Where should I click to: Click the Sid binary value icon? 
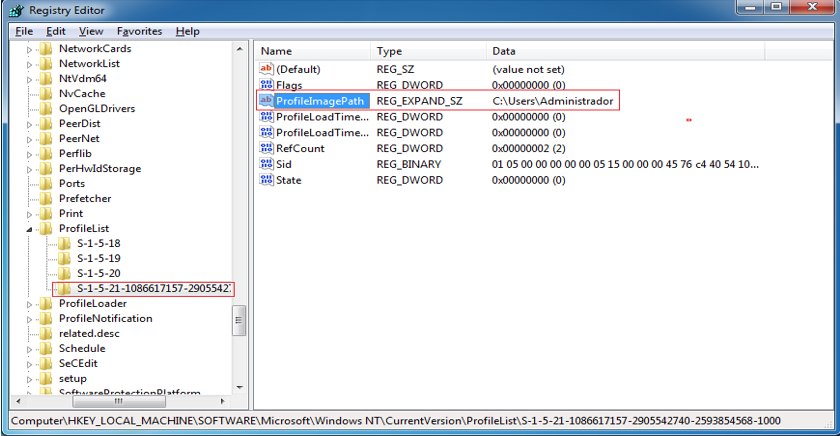click(266, 164)
